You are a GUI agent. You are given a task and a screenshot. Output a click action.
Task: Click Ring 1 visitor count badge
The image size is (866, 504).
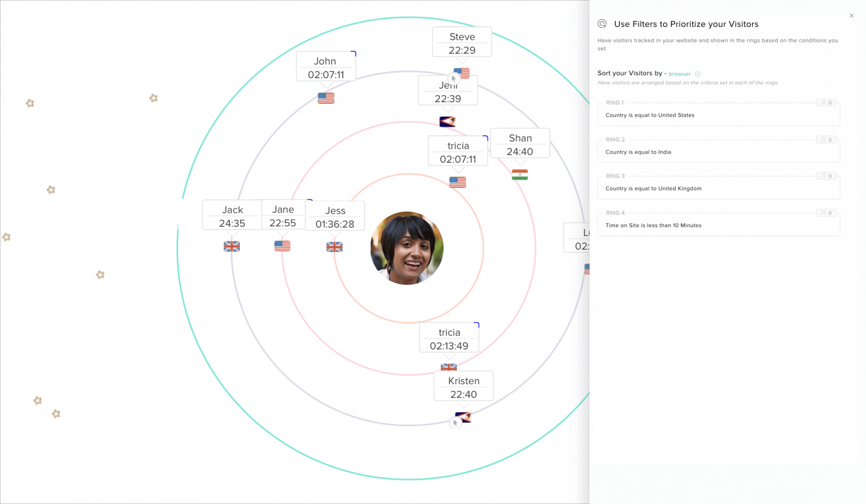(826, 103)
